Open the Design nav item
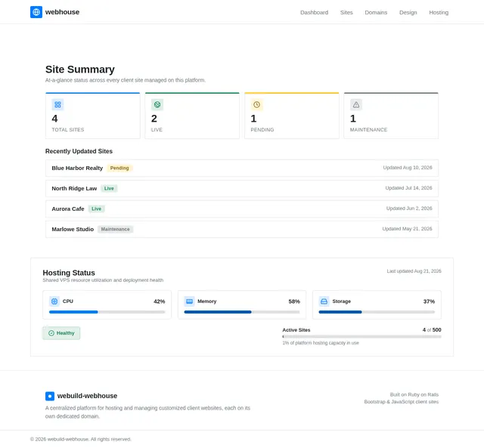 pos(408,12)
